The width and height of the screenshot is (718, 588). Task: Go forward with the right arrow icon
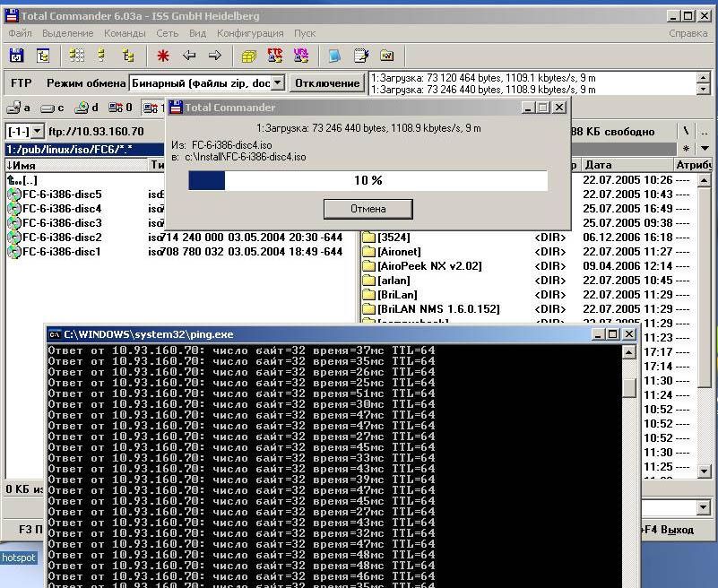pos(215,56)
